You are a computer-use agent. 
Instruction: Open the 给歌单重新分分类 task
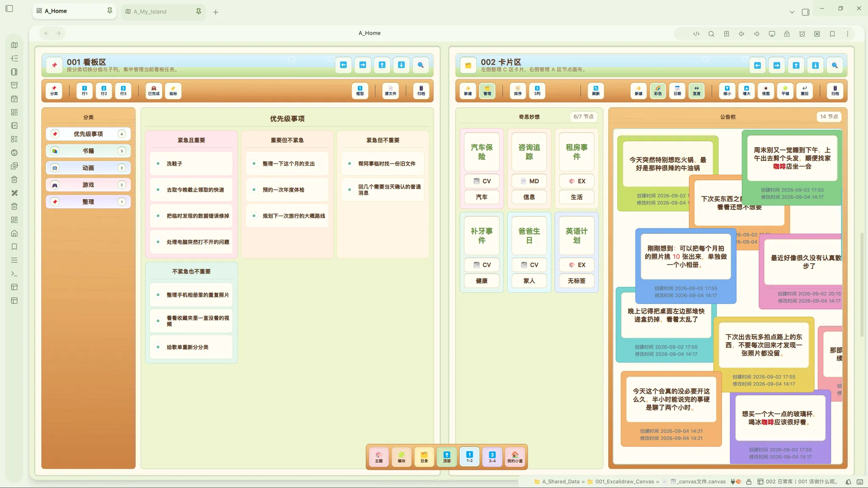[x=191, y=347]
